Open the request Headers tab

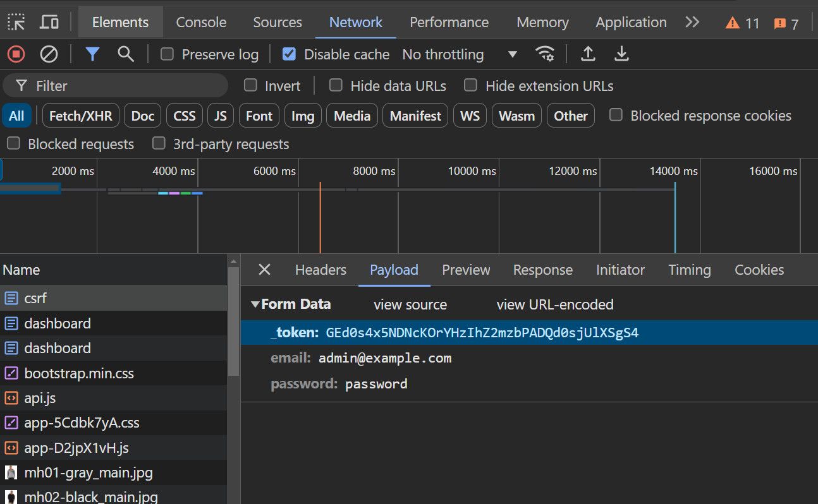pyautogui.click(x=320, y=270)
